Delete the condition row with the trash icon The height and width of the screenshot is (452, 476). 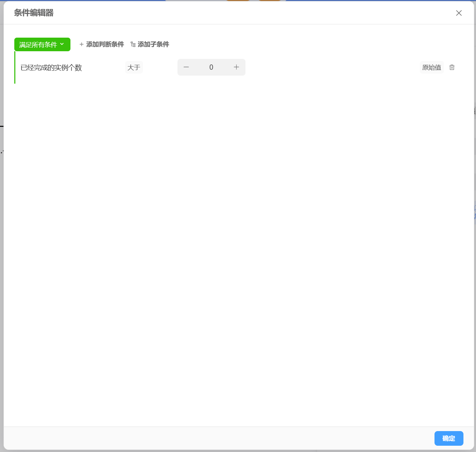pyautogui.click(x=452, y=67)
